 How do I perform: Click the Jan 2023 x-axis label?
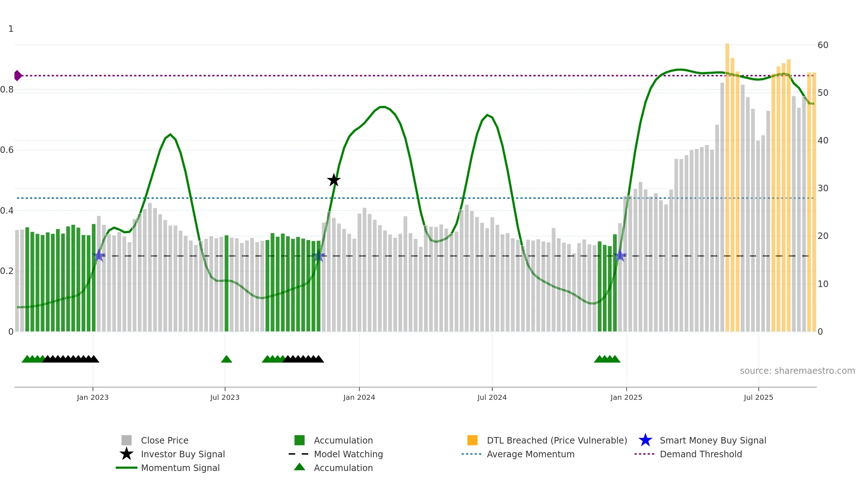click(93, 397)
